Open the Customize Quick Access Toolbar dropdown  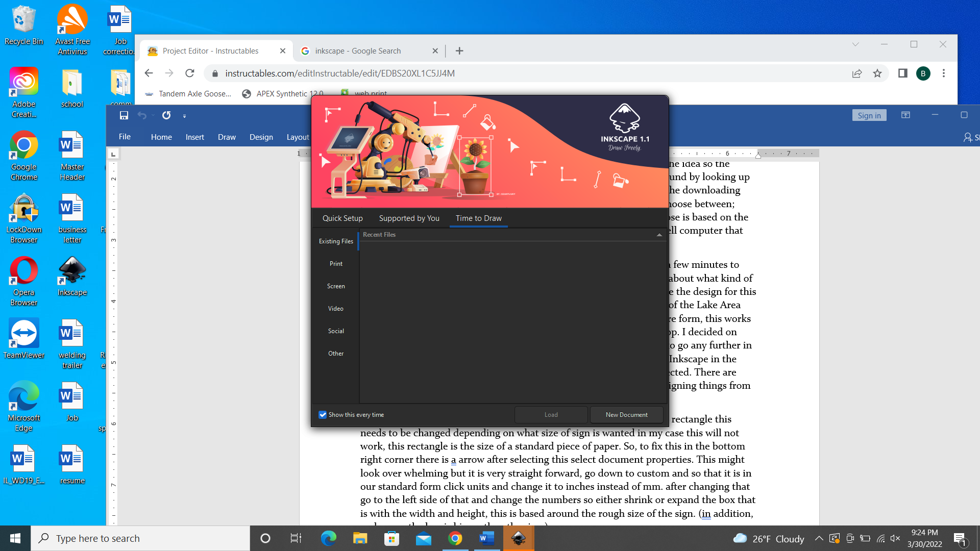point(184,116)
